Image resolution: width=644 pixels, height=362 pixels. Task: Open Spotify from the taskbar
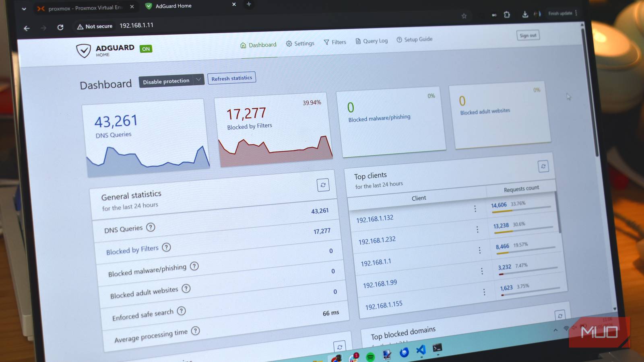[370, 356]
